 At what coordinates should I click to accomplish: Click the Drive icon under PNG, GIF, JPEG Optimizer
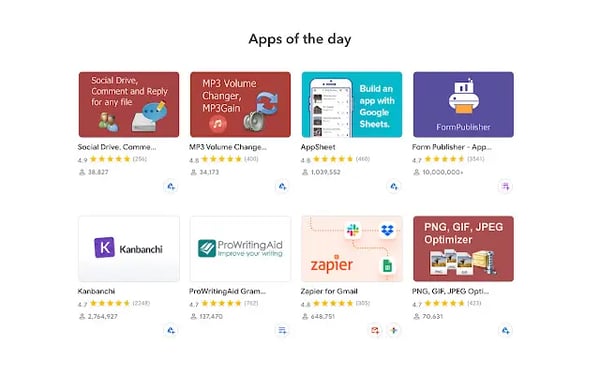505,330
